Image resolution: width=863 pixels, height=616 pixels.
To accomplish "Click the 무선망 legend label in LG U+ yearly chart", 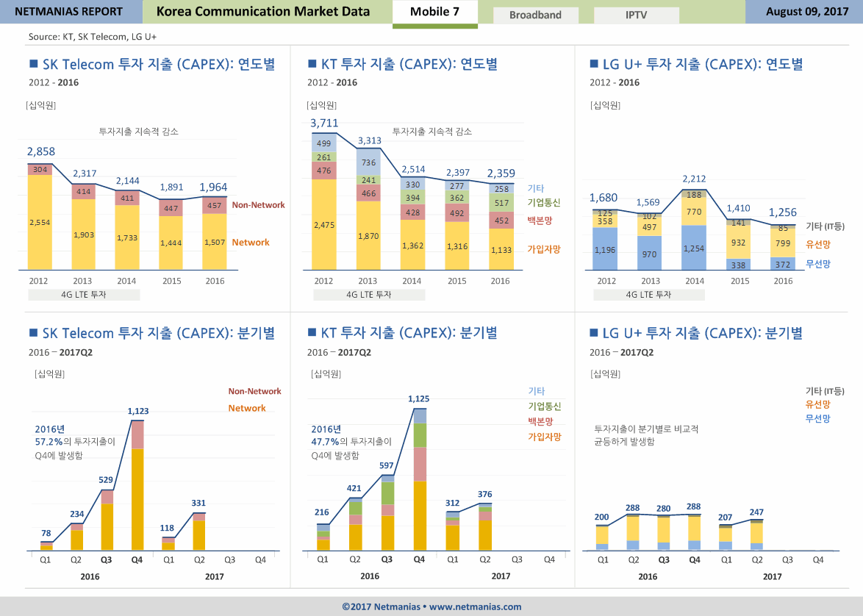I will pyautogui.click(x=818, y=264).
